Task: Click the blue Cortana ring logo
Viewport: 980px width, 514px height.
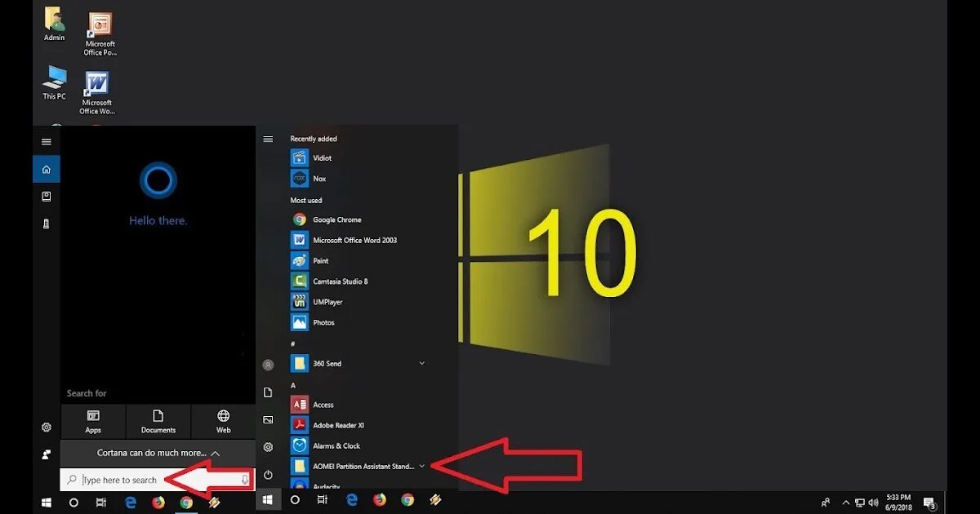Action: tap(158, 180)
